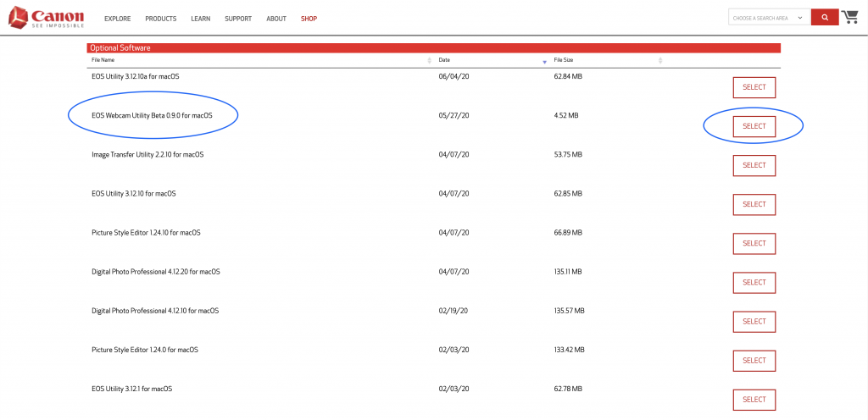Sort by File Name column arrows
868x420 pixels.
[429, 60]
